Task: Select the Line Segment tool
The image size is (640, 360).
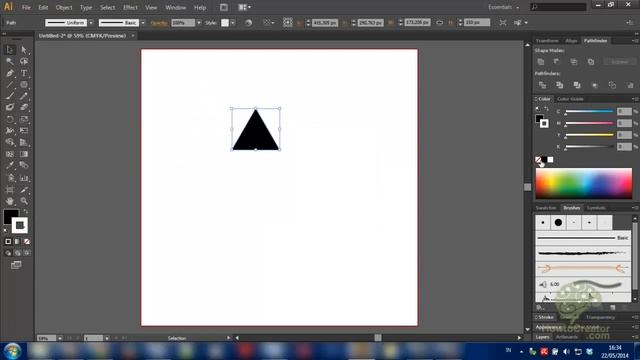Action: click(10, 85)
